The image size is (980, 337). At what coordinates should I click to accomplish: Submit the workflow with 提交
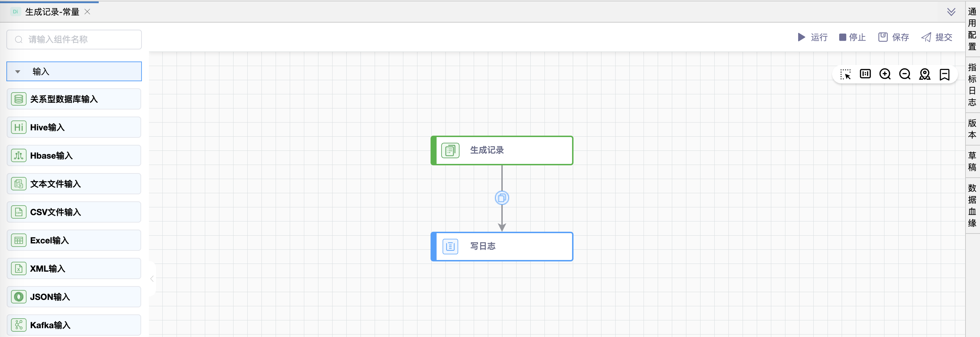click(936, 37)
